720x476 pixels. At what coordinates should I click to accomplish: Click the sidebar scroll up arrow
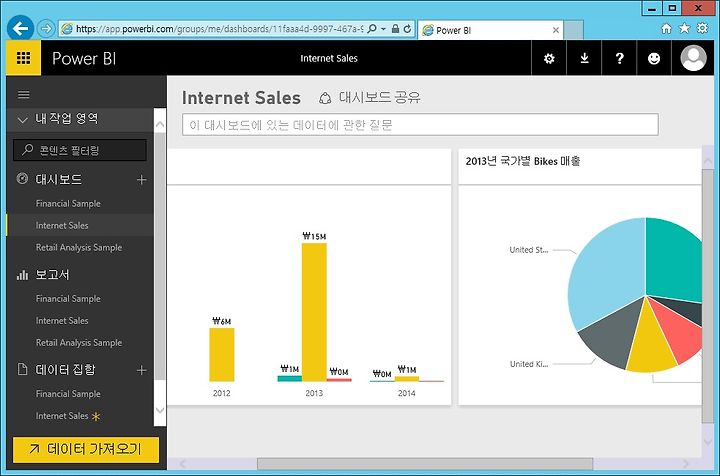(160, 124)
